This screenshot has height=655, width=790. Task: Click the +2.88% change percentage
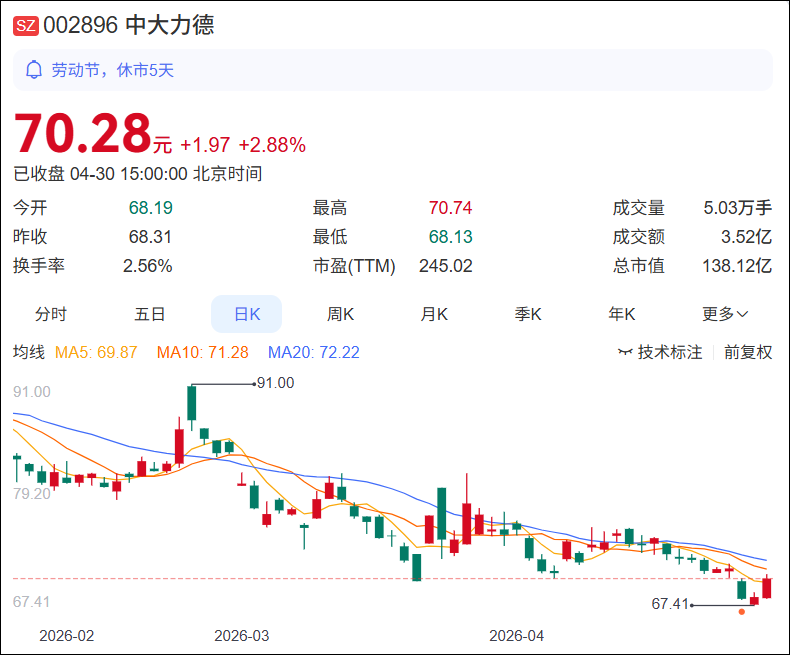pos(272,145)
